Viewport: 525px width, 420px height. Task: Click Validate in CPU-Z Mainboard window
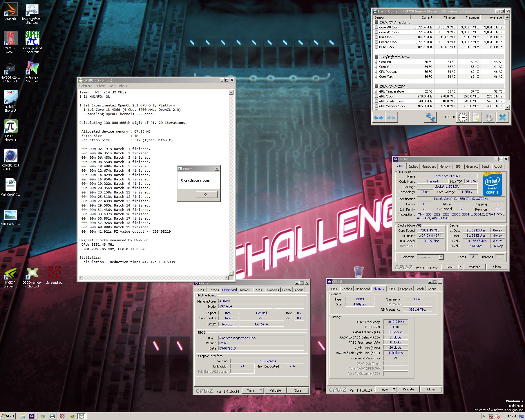click(x=275, y=390)
